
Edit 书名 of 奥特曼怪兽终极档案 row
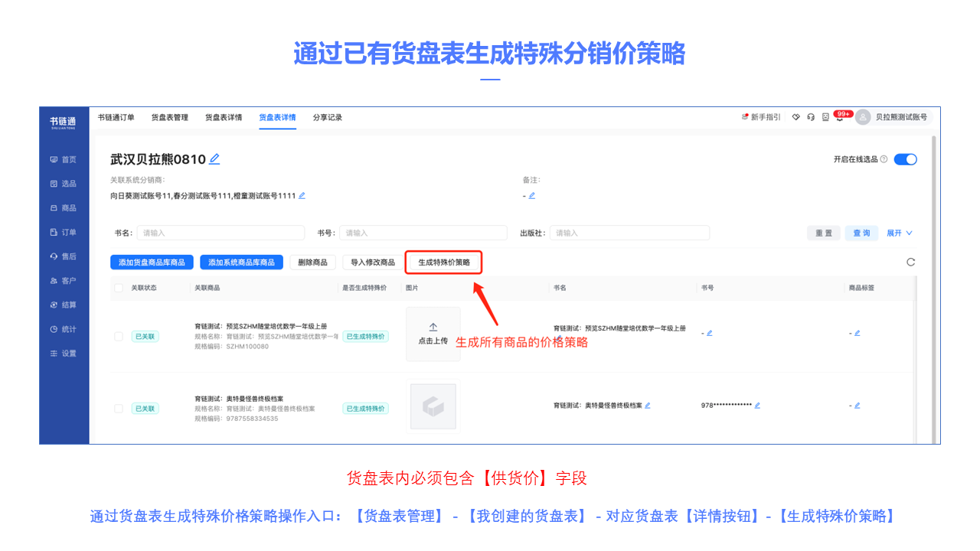point(648,406)
